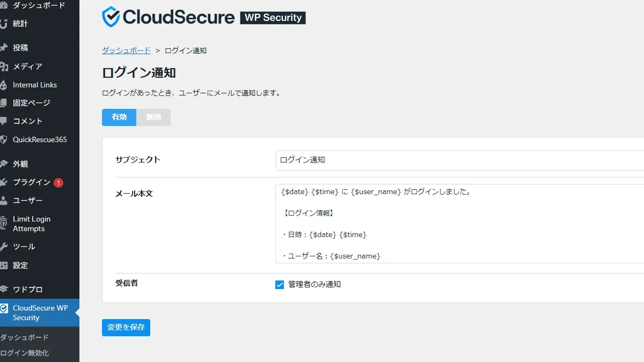Select the CloudSecure WP Security menu item

point(40,313)
